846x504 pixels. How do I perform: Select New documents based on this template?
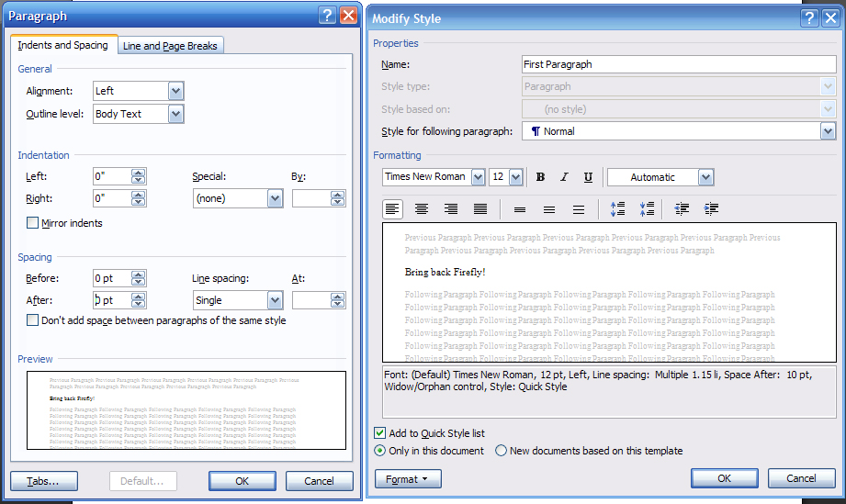click(x=501, y=451)
